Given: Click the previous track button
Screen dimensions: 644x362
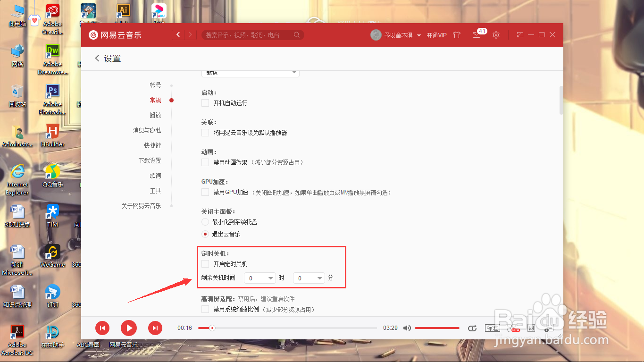Looking at the screenshot, I should 102,328.
